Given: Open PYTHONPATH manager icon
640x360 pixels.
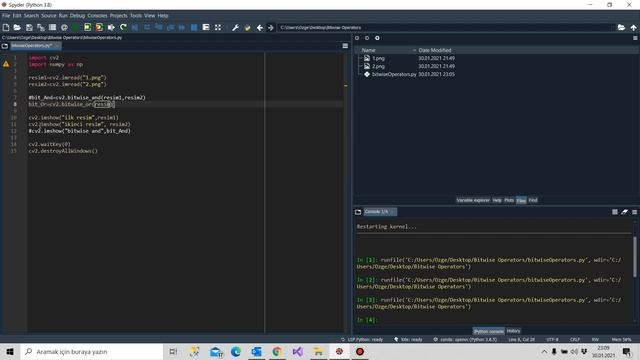Looking at the screenshot, I should pyautogui.click(x=247, y=27).
